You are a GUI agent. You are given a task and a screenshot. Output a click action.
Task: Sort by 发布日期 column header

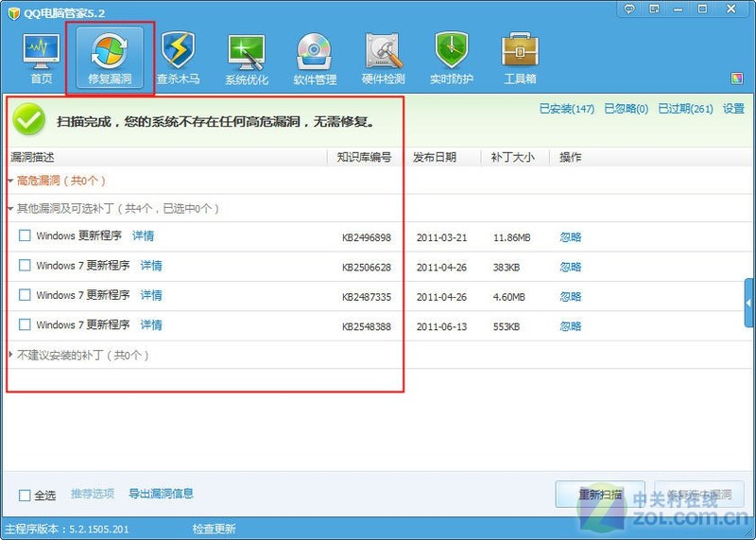pyautogui.click(x=435, y=157)
